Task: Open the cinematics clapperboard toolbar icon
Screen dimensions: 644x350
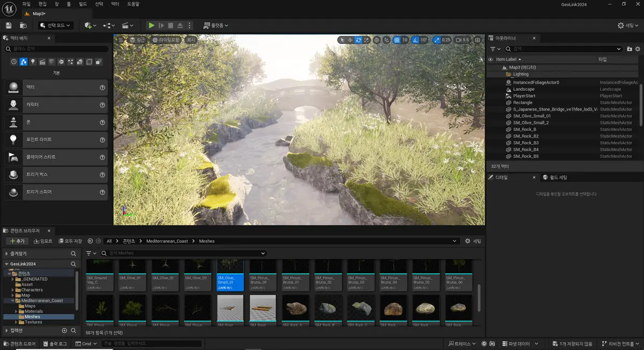Action: (x=126, y=25)
